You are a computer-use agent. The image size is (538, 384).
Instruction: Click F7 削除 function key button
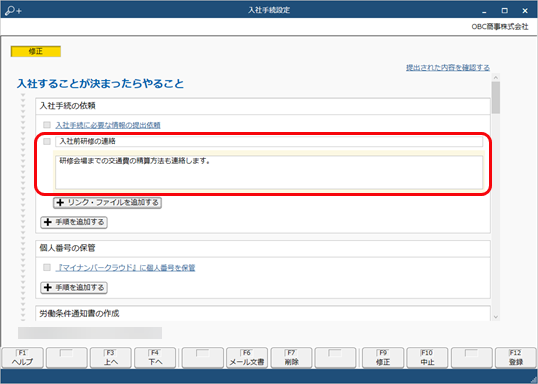[x=291, y=358]
